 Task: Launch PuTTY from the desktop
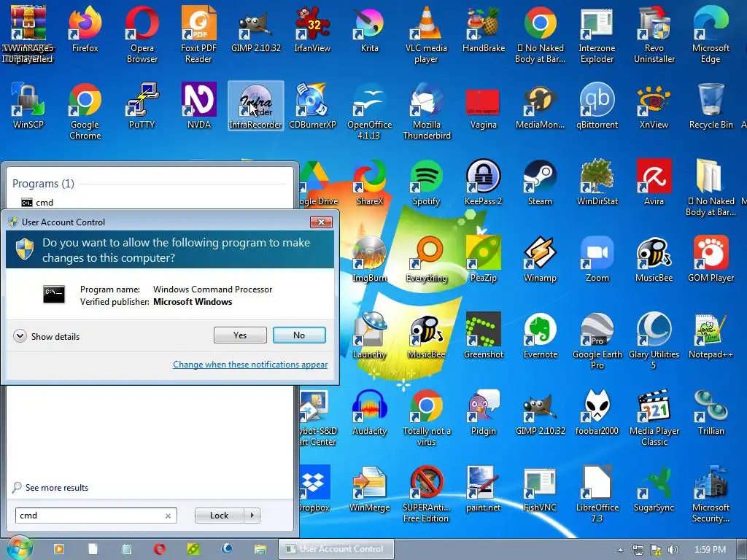pyautogui.click(x=142, y=106)
